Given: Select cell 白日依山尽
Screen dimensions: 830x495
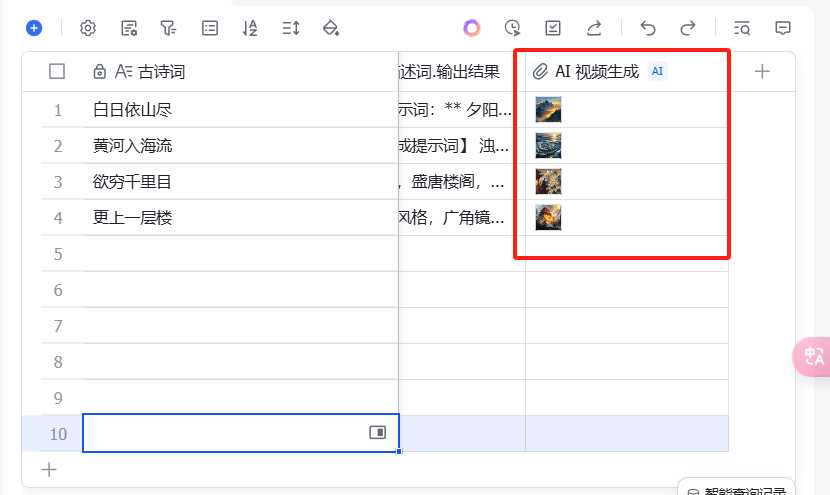Looking at the screenshot, I should 241,110.
